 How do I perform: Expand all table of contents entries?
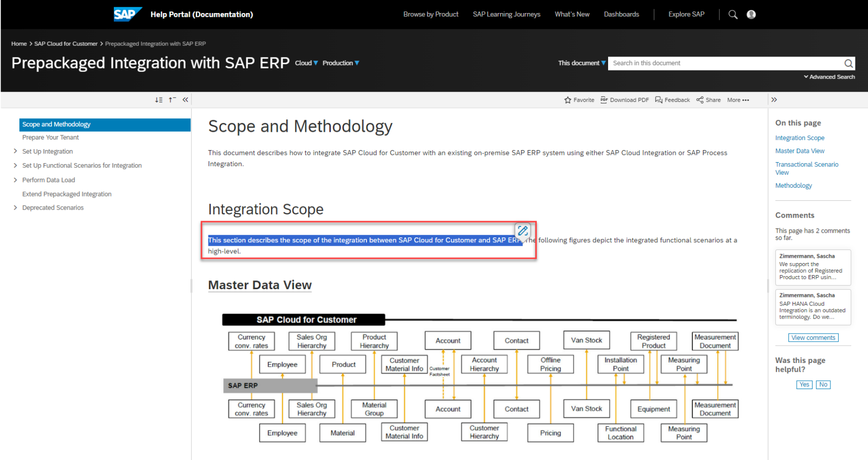click(x=159, y=100)
